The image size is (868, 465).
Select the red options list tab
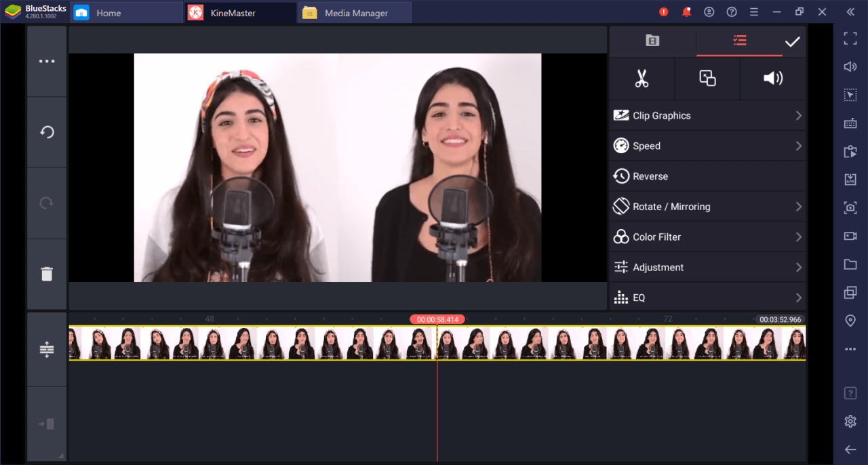pyautogui.click(x=739, y=41)
